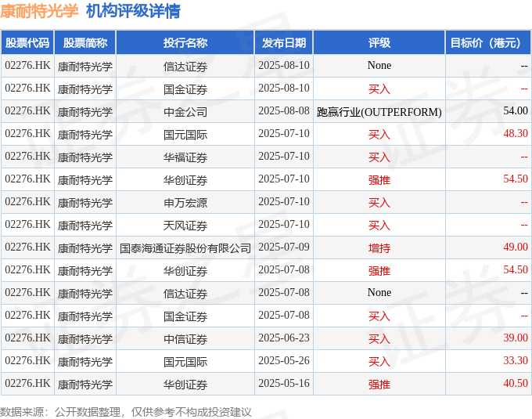Select 国金证券 in the 2025-07-08 row
This screenshot has height=419, width=532.
click(x=185, y=316)
